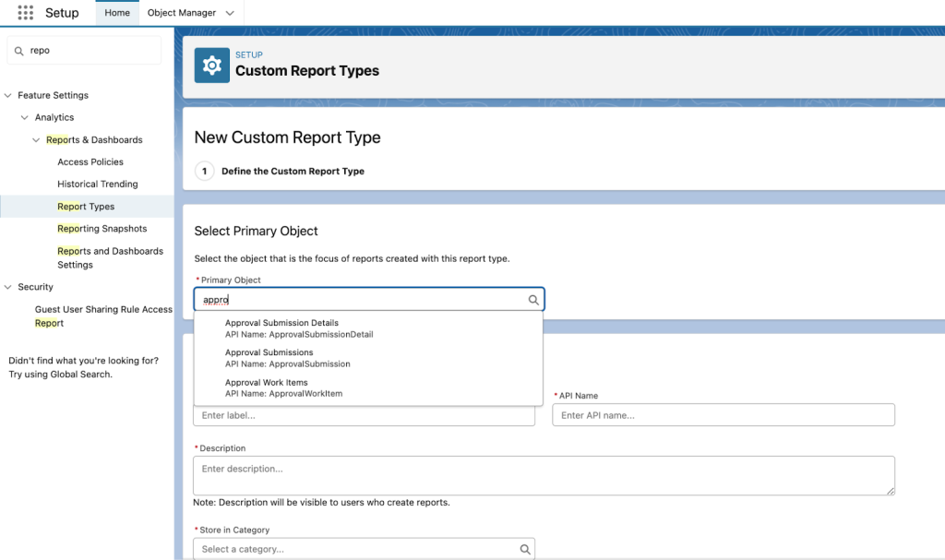The height and width of the screenshot is (560, 945).
Task: Click the Analytics label in sidebar
Action: click(54, 117)
